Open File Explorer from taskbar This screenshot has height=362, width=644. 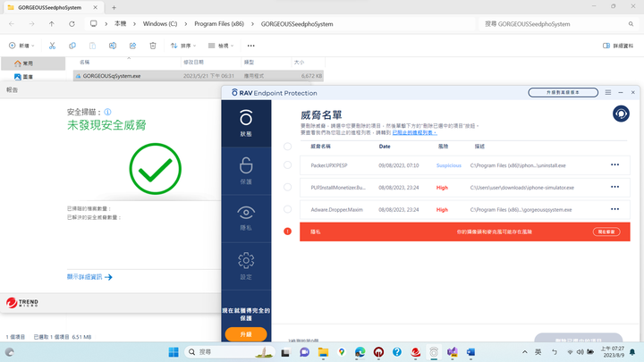tap(323, 352)
